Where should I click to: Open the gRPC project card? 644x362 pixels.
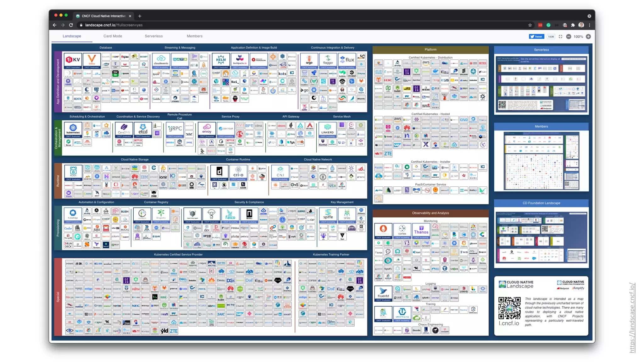(175, 129)
